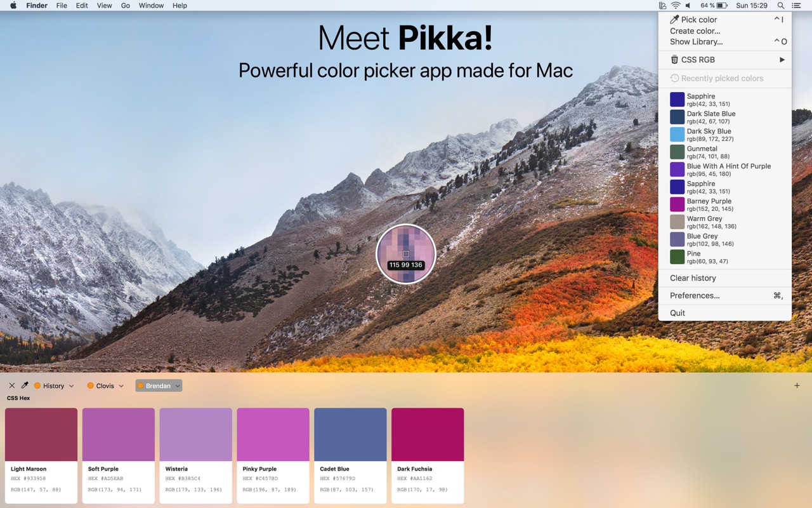Click the volume icon in menu bar
Screen dimensions: 812x508
tap(688, 5)
